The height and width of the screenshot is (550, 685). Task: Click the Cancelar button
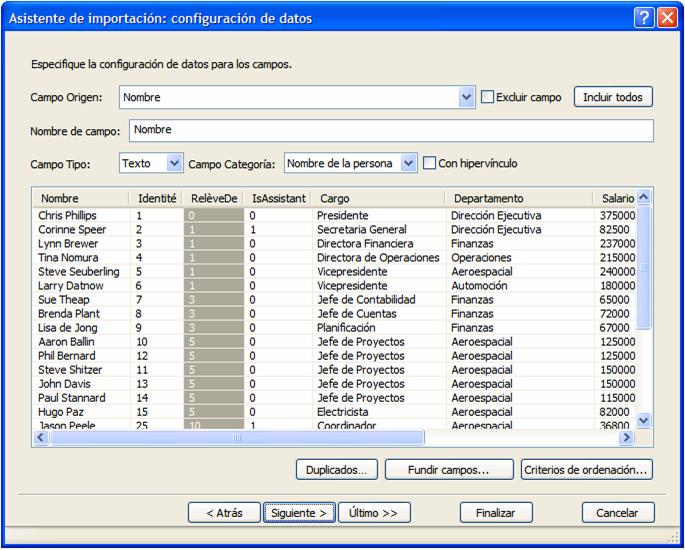coord(618,513)
